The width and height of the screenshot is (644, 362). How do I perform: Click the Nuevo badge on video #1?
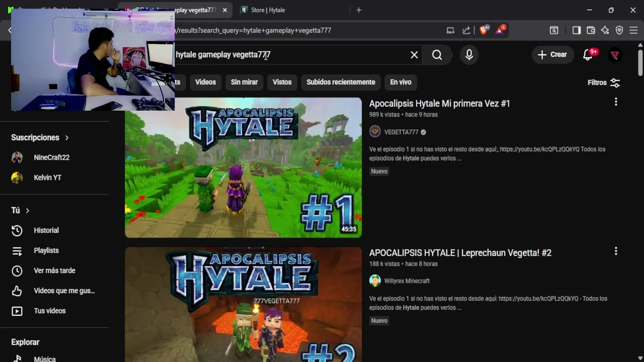tap(379, 171)
